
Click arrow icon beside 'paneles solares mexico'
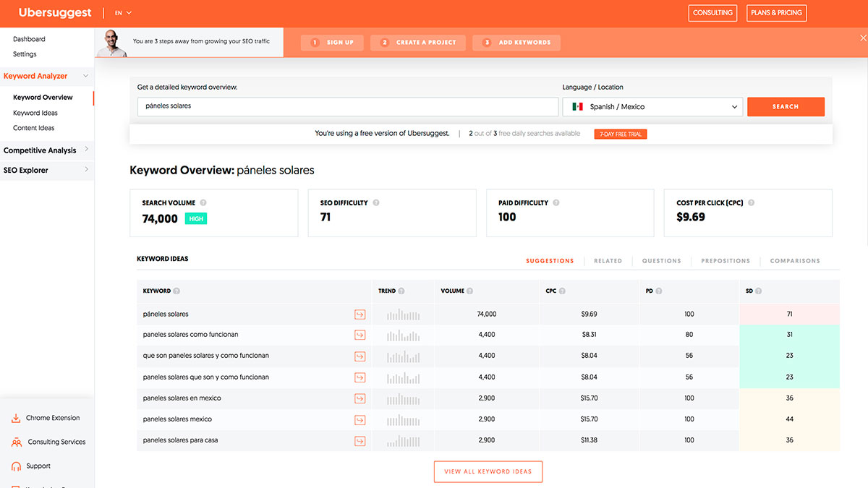359,419
